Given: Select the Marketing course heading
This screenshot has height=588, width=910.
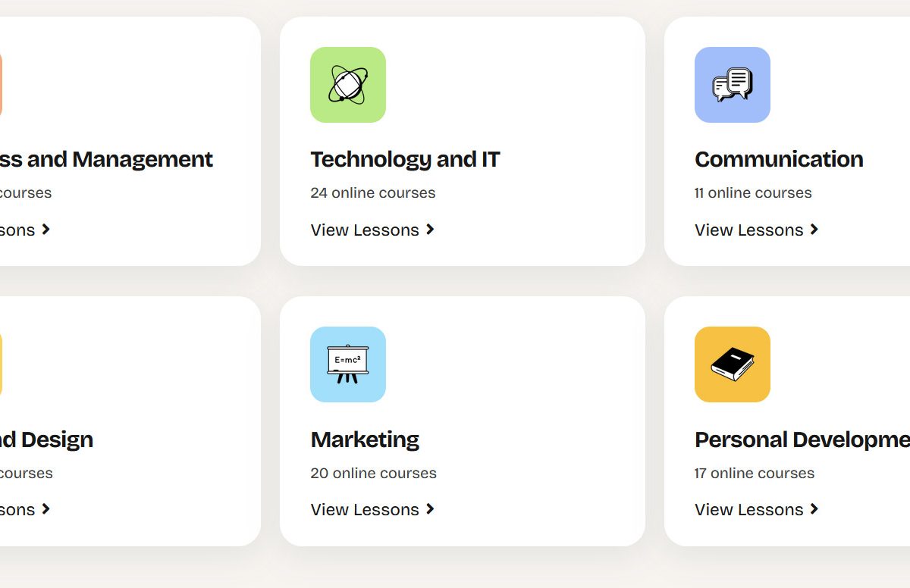Looking at the screenshot, I should pos(365,439).
